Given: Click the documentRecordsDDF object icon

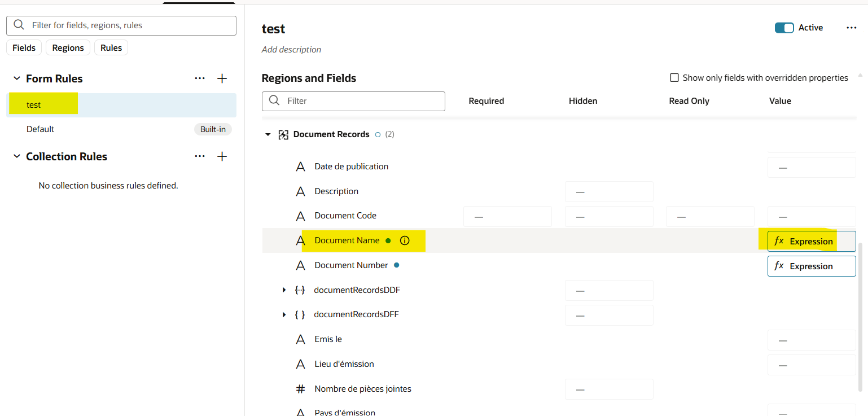Looking at the screenshot, I should [x=300, y=290].
